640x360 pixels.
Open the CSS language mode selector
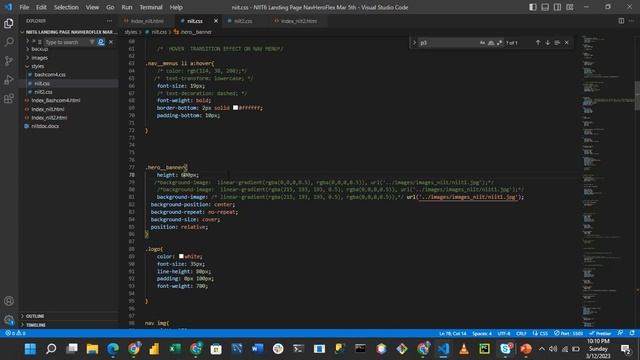pyautogui.click(x=544, y=333)
